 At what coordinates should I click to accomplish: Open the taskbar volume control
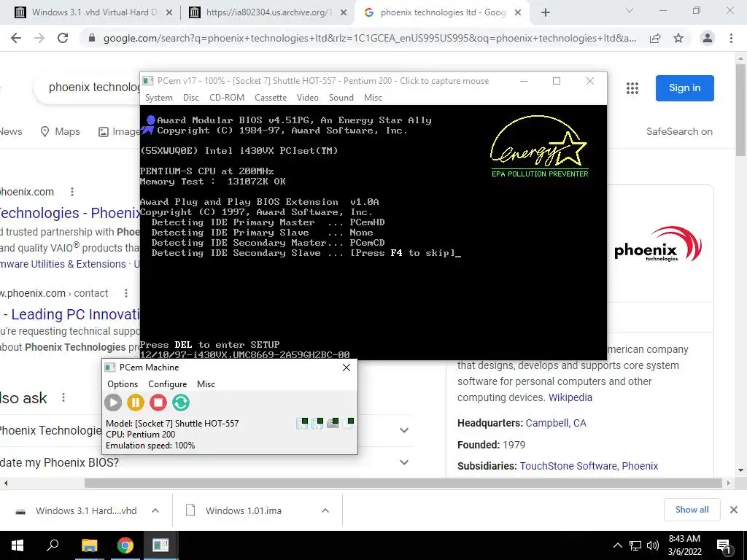click(x=653, y=545)
